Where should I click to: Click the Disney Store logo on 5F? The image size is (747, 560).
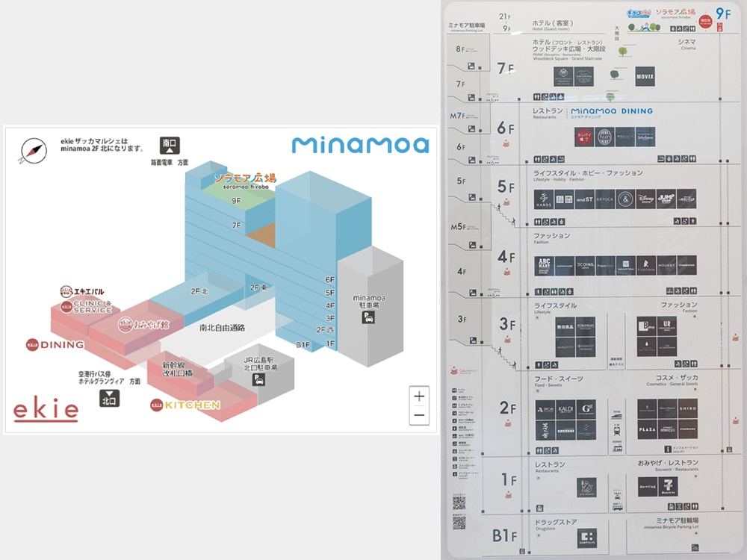(646, 199)
